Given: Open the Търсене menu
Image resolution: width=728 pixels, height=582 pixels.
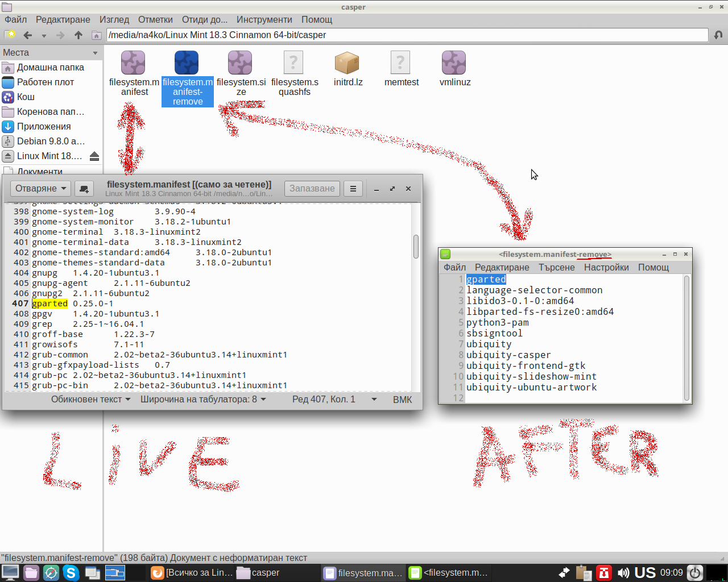Looking at the screenshot, I should 557,267.
